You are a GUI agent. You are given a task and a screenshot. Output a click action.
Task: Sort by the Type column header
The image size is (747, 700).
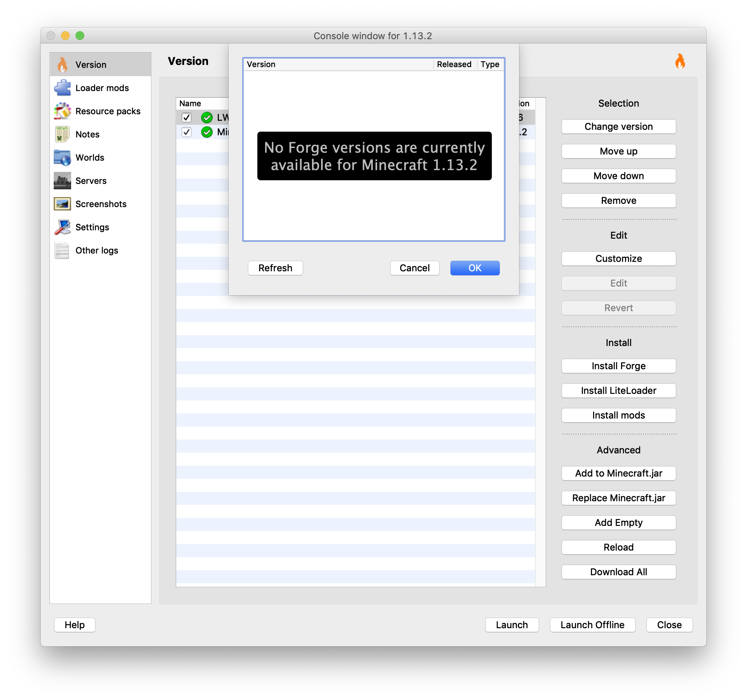490,64
